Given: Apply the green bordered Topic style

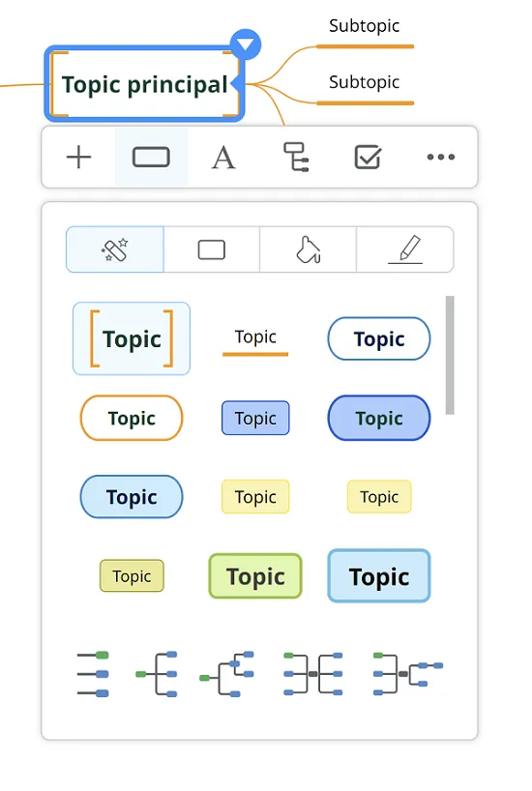Looking at the screenshot, I should coord(255,576).
